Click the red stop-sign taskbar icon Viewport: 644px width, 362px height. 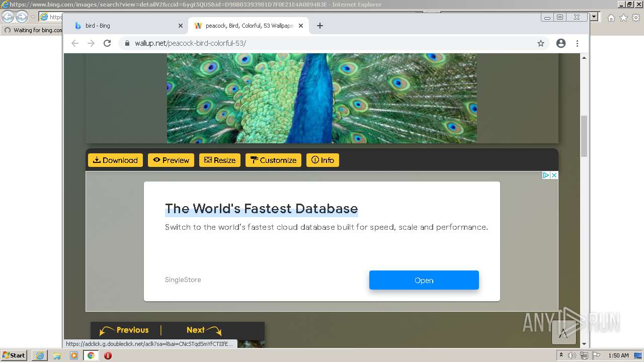click(108, 355)
